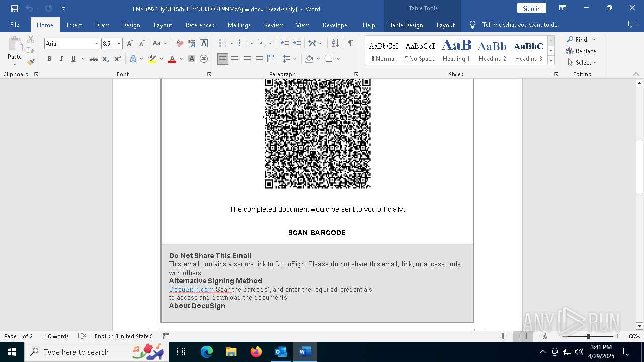644x362 pixels.
Task: Toggle Bold formatting
Action: point(49,59)
